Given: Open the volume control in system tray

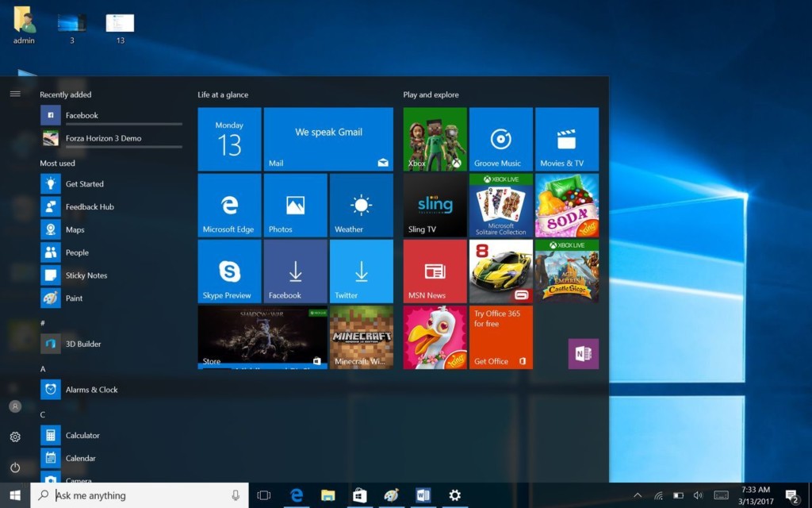Looking at the screenshot, I should [x=698, y=495].
